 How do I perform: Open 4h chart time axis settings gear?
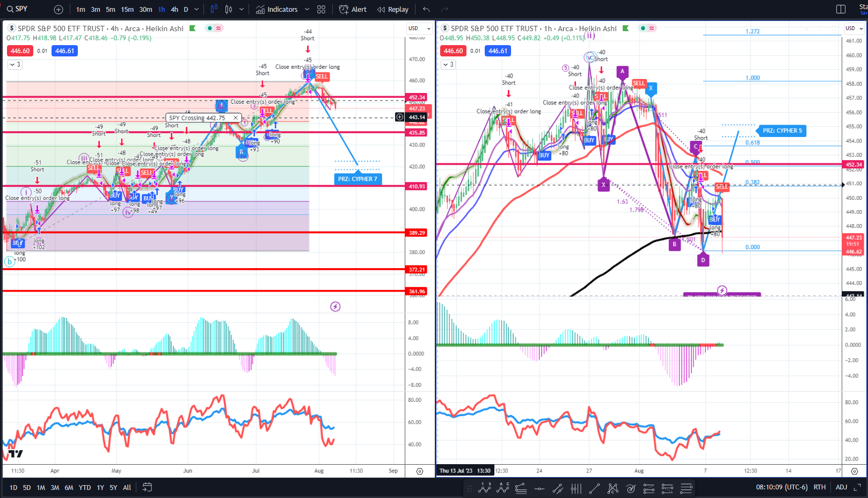[420, 471]
